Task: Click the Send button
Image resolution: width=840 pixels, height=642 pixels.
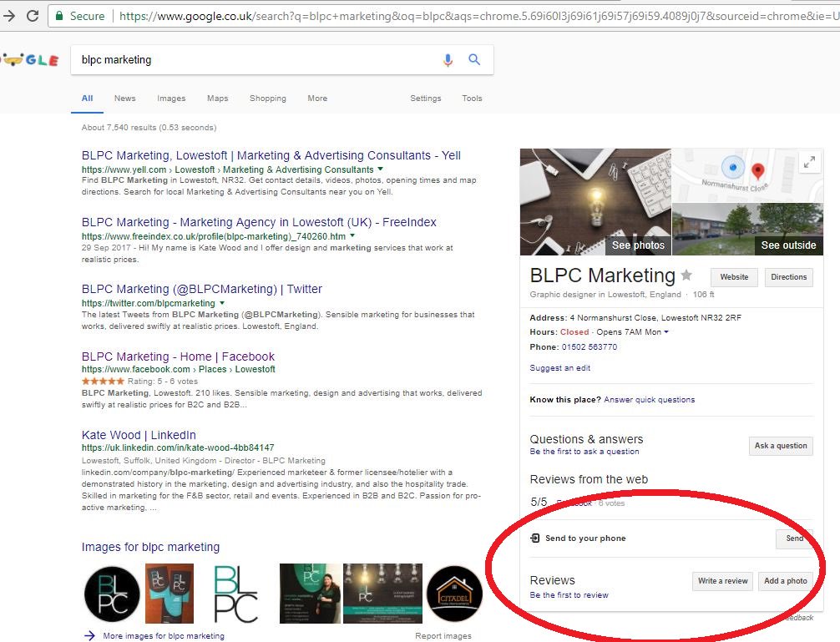Action: [x=794, y=538]
